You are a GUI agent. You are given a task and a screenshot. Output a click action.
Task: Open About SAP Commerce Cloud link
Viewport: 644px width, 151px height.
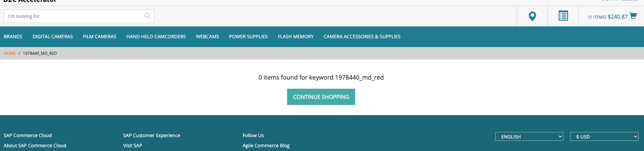pyautogui.click(x=35, y=146)
